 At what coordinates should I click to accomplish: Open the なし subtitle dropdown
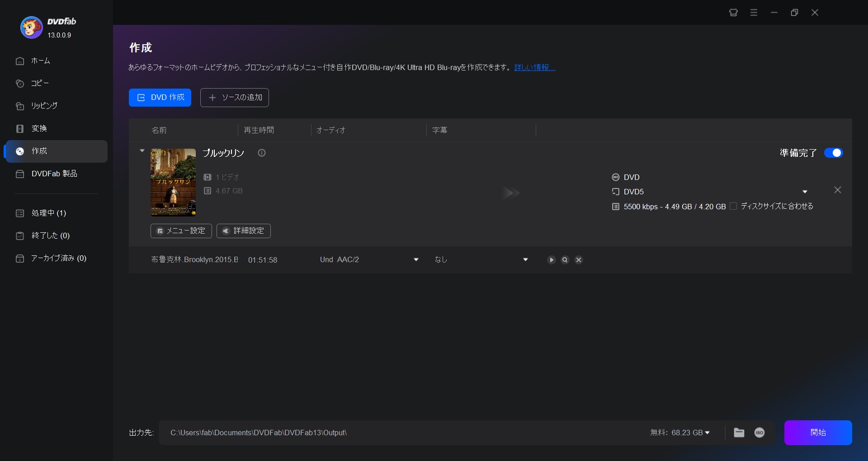(525, 260)
